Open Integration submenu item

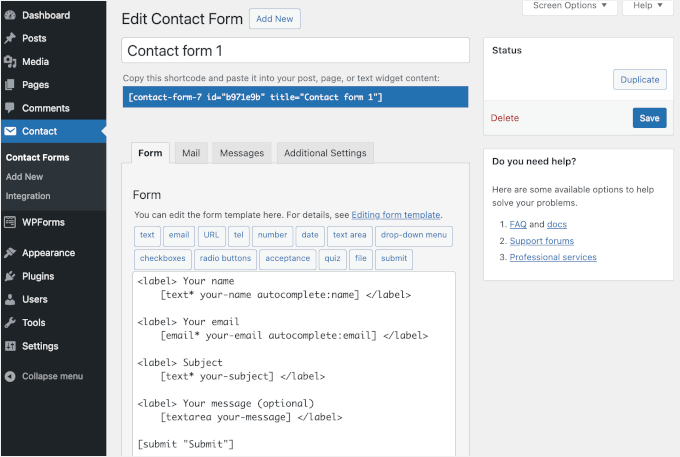pyautogui.click(x=28, y=196)
